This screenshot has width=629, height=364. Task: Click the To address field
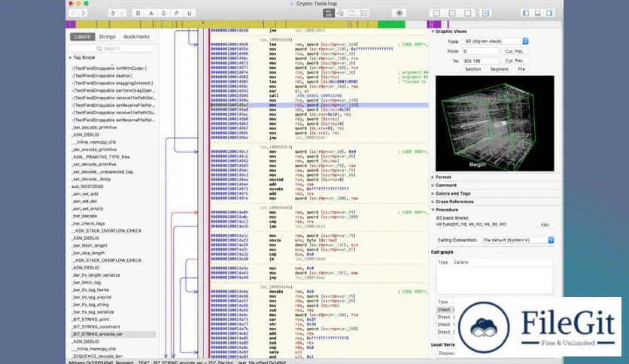pos(480,60)
